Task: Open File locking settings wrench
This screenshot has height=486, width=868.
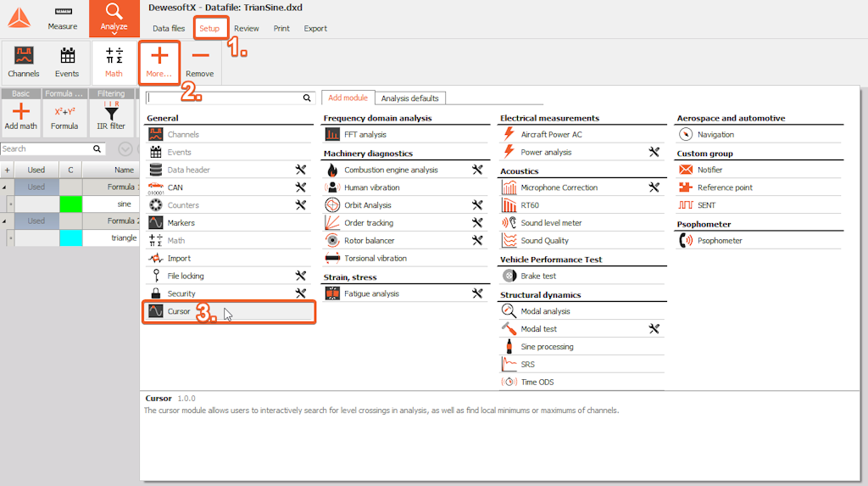Action: click(x=301, y=276)
